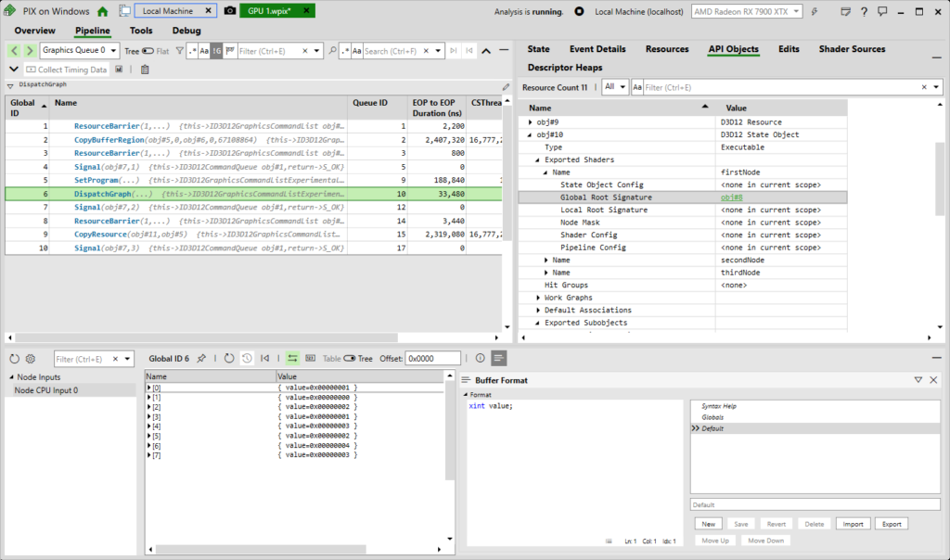This screenshot has width=950, height=560.
Task: Click the refresh icon beside Global ID 6
Action: point(228,358)
